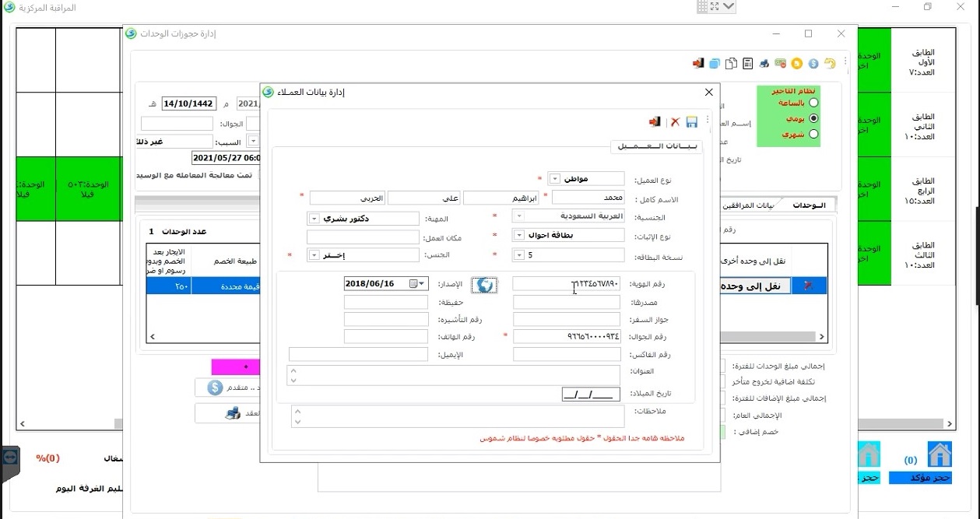Viewport: 980px width, 519px height.
Task: Select the شهري monthly rental radio button
Action: coord(814,134)
